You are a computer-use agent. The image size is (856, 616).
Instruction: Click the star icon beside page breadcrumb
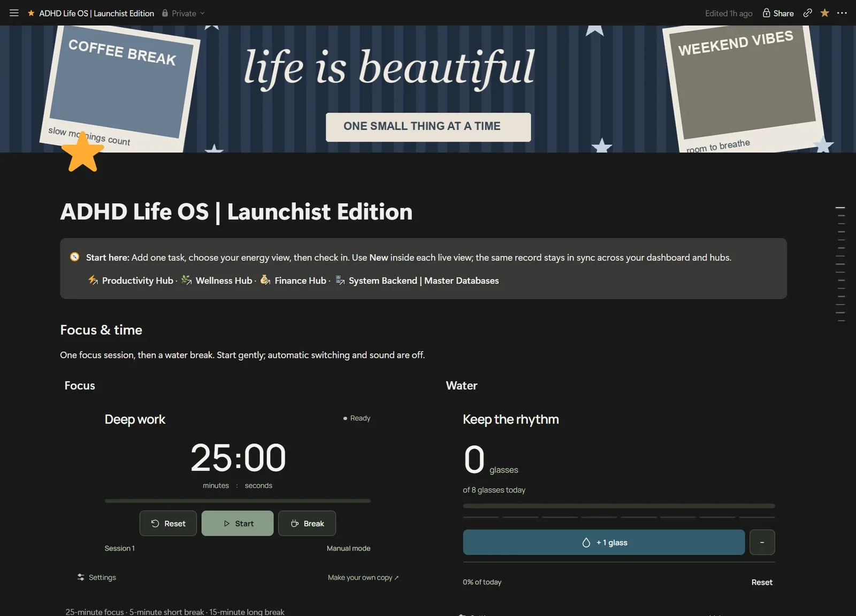31,13
